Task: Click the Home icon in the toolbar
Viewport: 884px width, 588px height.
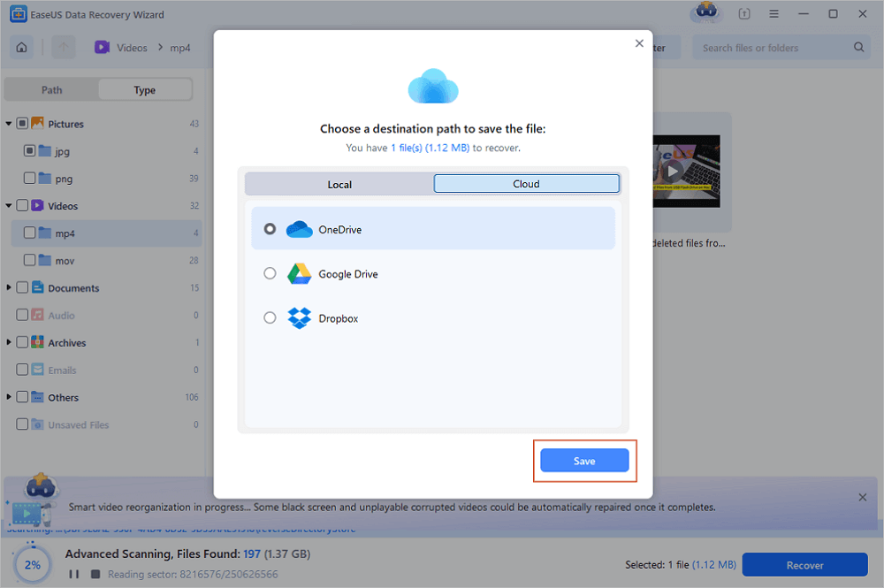Action: [x=21, y=48]
